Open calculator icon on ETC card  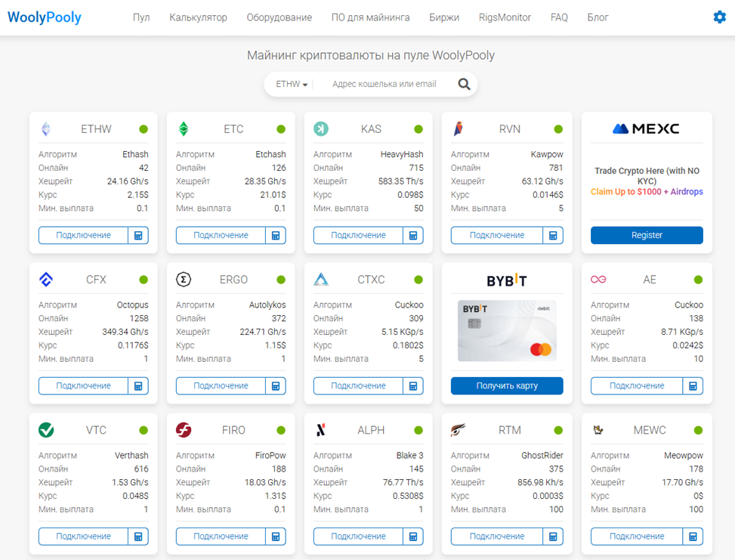click(276, 236)
